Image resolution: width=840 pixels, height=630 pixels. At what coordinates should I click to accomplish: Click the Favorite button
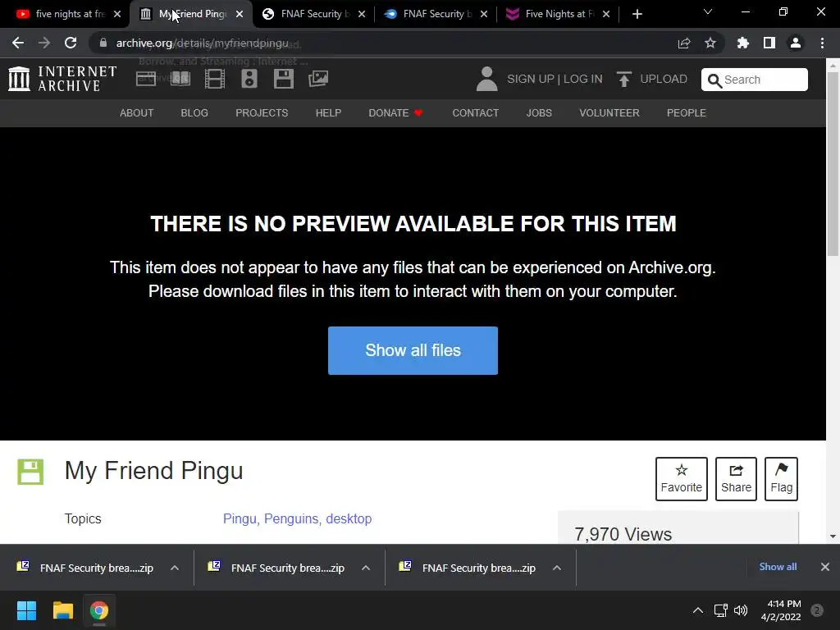tap(682, 479)
